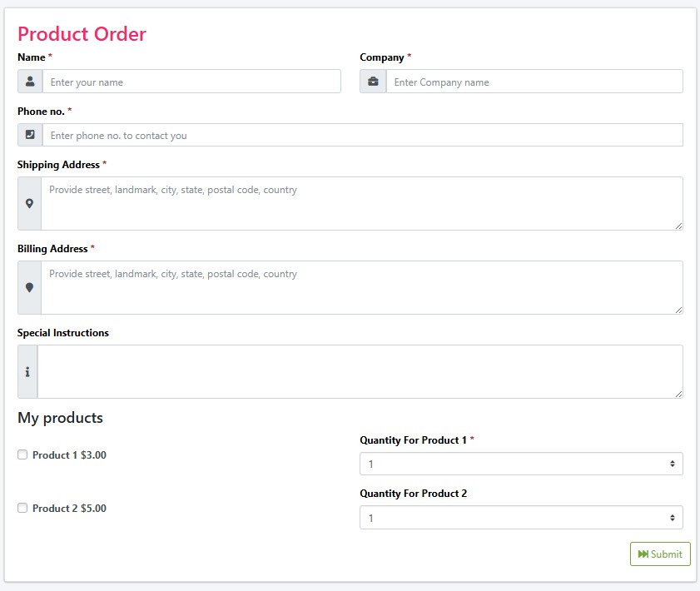Click inside the Shipping Address textarea
Screen dimensions: 700x591
[362, 204]
